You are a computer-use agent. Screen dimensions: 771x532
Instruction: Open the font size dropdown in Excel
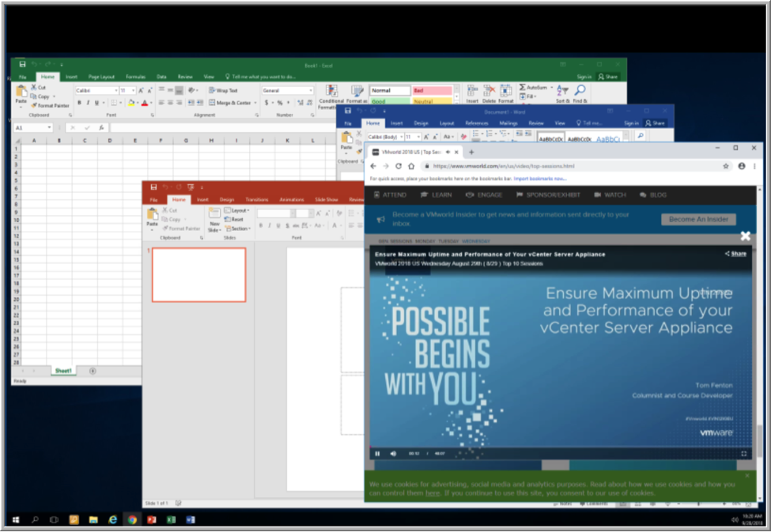134,90
